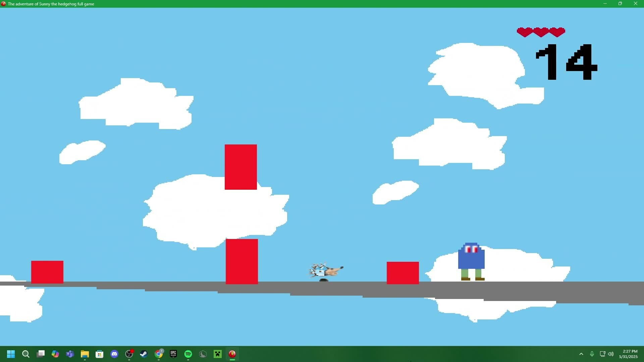
Task: Click the floating red block
Action: click(241, 167)
